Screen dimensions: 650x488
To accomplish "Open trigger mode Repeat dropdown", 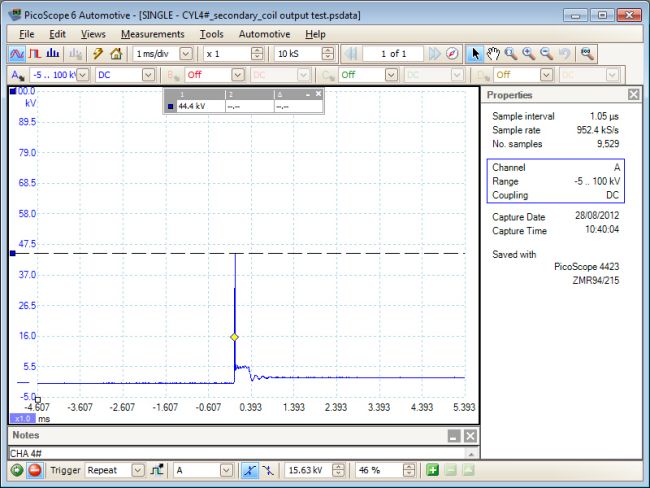I will click(x=138, y=470).
